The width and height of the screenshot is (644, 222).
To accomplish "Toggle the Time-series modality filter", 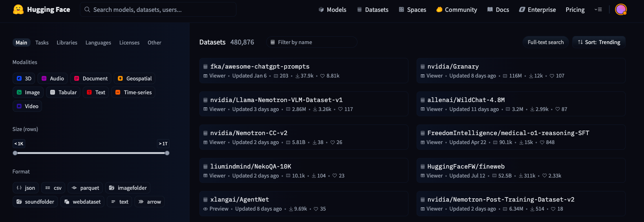I will click(x=133, y=92).
